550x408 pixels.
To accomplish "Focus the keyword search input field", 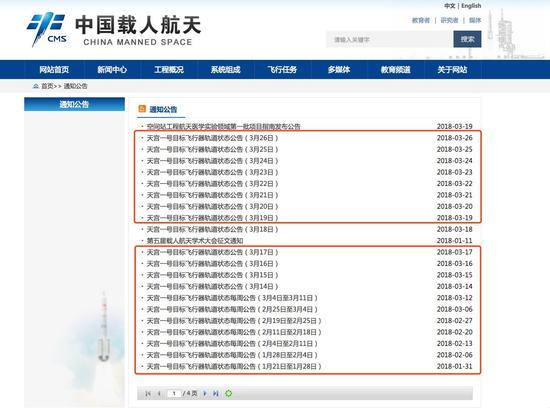I will tap(390, 39).
